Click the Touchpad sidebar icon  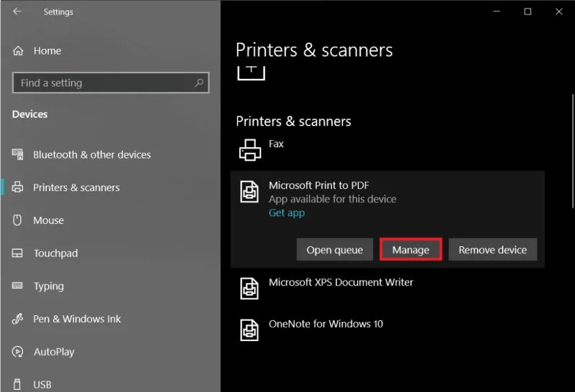[x=17, y=253]
